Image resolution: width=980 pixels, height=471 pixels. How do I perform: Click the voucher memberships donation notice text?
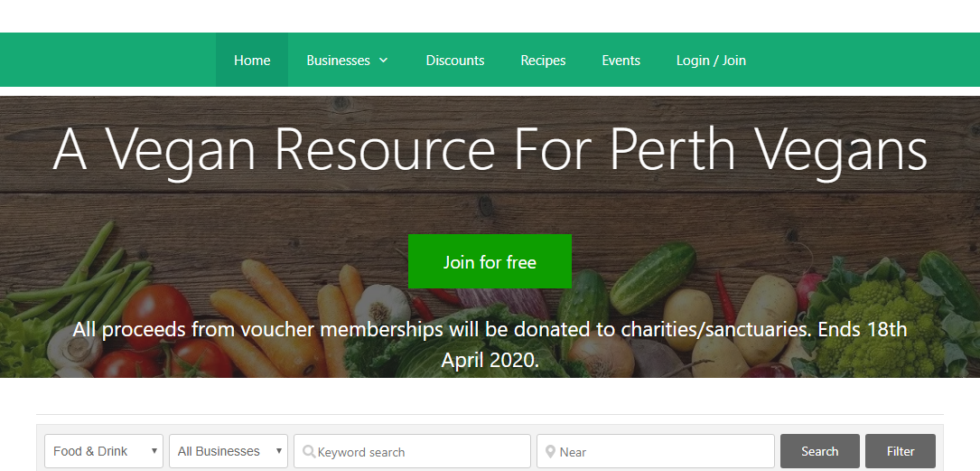[490, 344]
